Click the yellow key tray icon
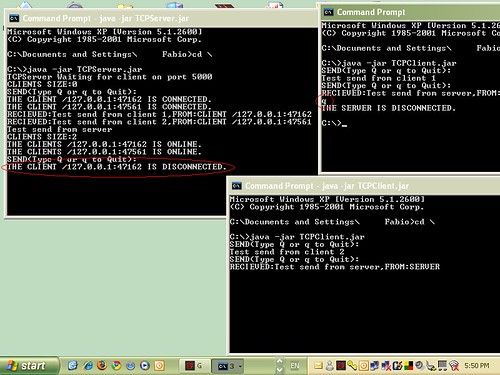The image size is (500, 375). click(352, 366)
